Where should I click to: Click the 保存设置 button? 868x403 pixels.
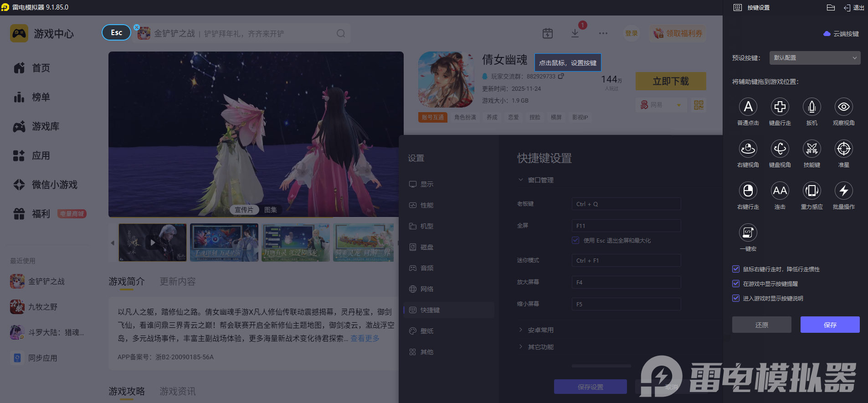click(590, 387)
